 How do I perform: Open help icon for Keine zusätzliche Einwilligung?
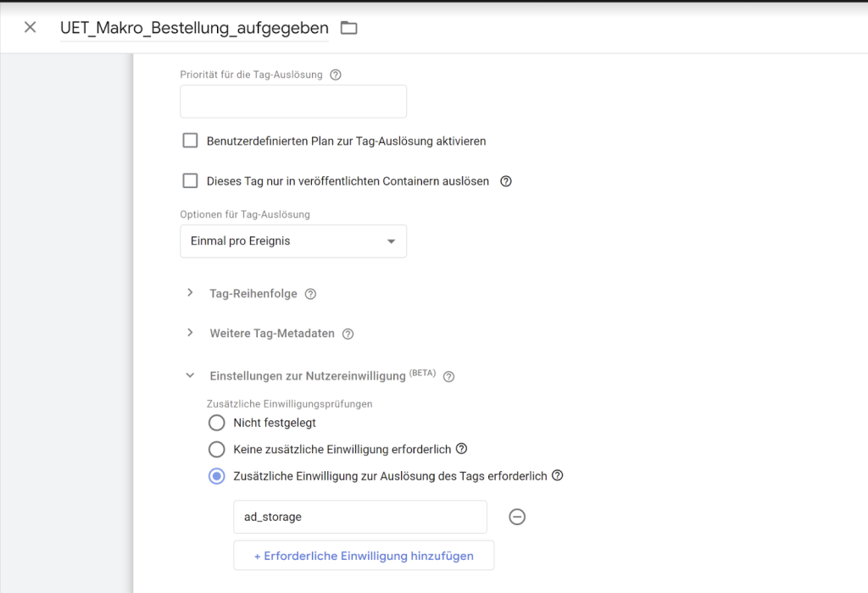(x=462, y=449)
